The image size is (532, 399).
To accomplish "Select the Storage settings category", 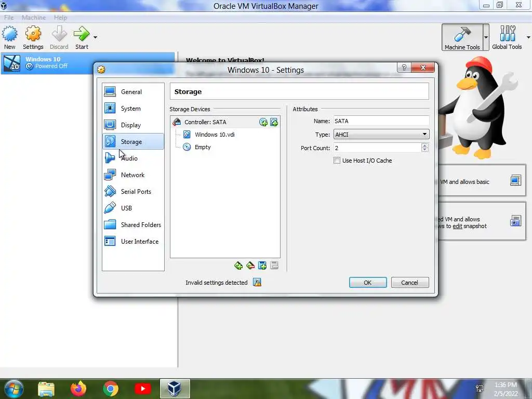I will point(133,141).
